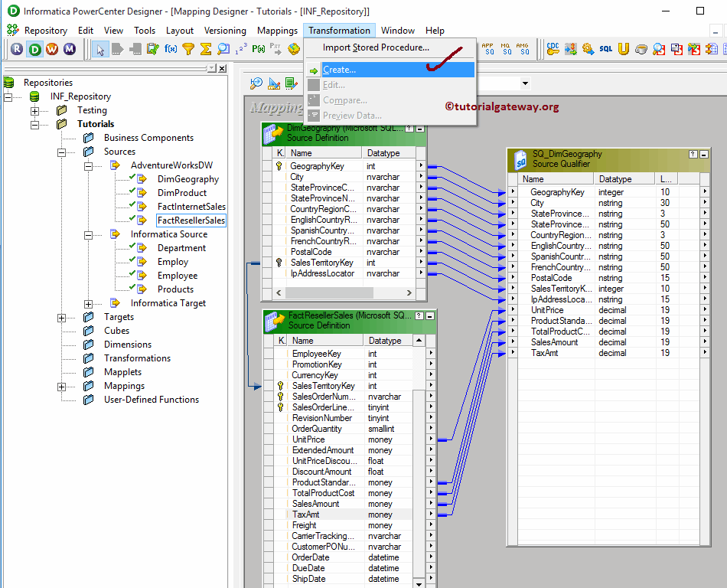
Task: Click the Sequence Generator 123 icon
Action: (x=239, y=48)
